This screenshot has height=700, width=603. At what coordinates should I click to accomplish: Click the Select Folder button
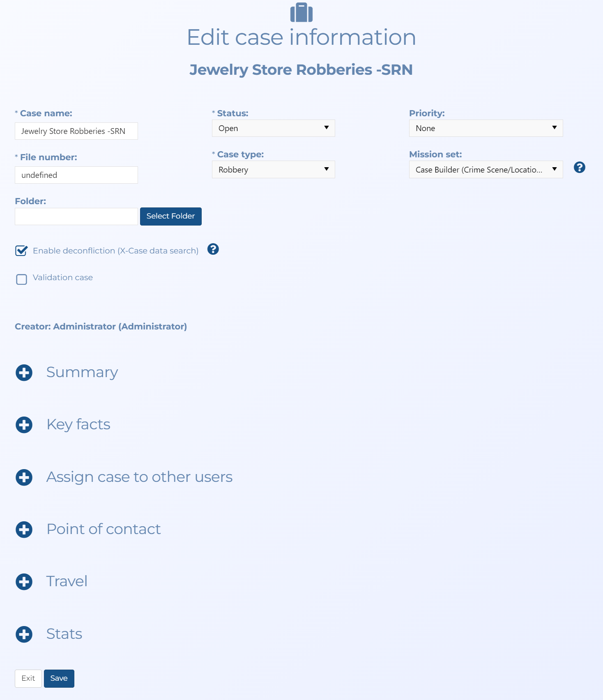point(170,216)
